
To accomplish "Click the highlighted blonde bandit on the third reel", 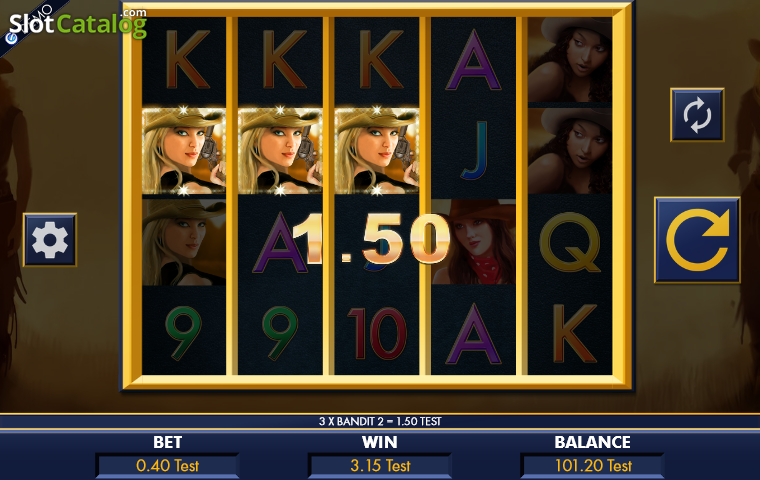I will pyautogui.click(x=377, y=151).
